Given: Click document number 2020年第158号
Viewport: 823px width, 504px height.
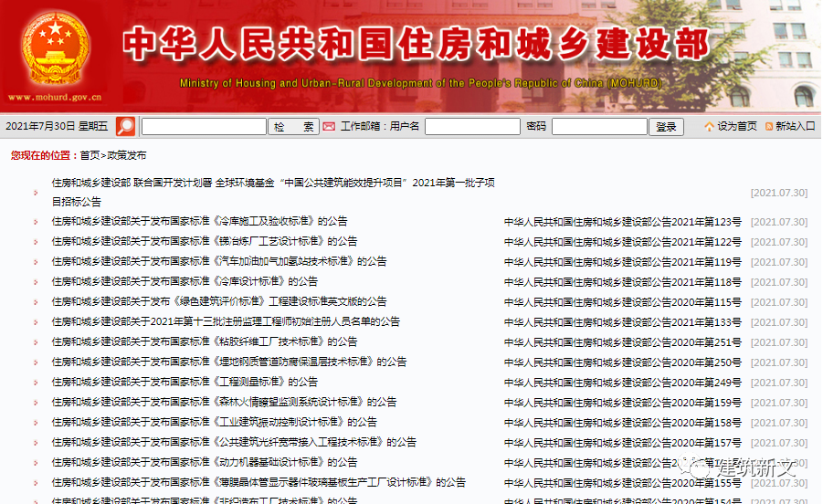Looking at the screenshot, I should pos(622,423).
